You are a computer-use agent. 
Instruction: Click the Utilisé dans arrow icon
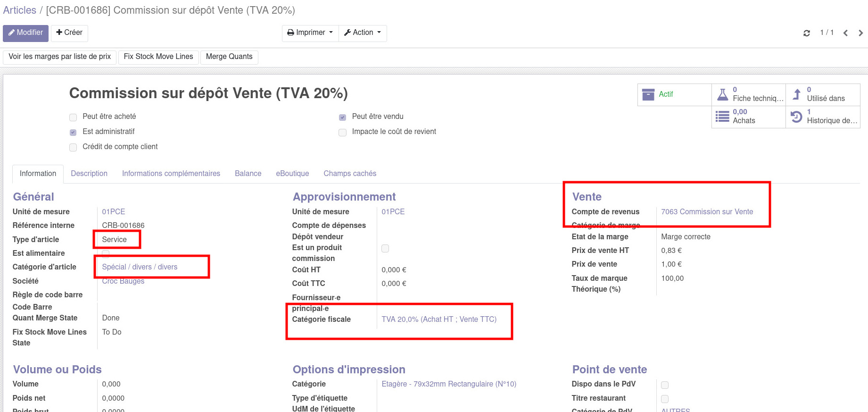(x=797, y=94)
